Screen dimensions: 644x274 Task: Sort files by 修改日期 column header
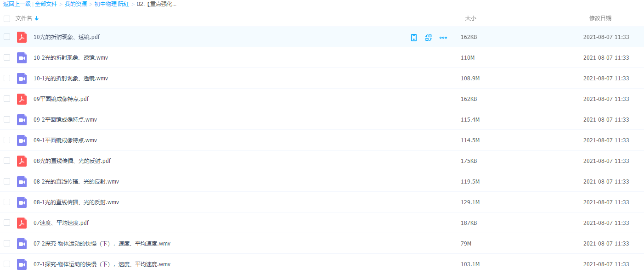click(600, 18)
